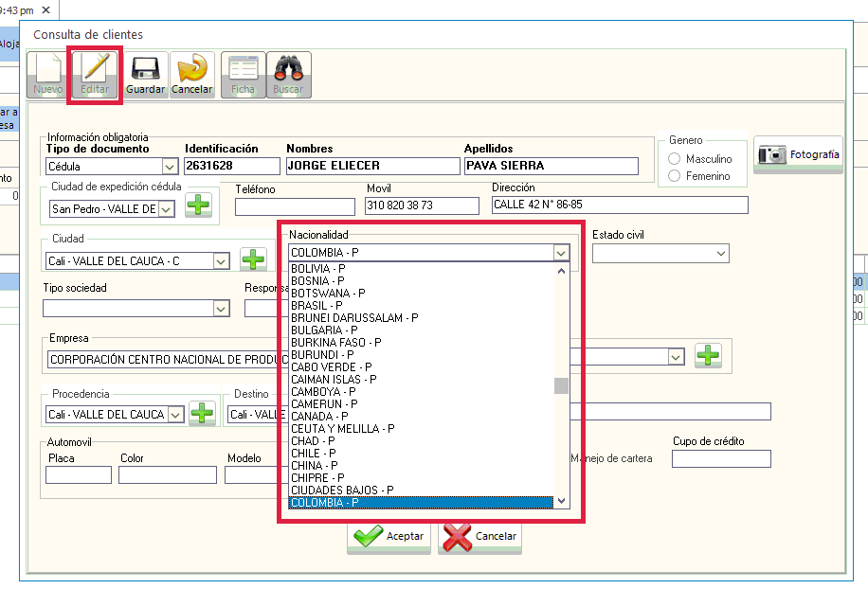Click the Guardar floppy disk icon
868x589 pixels.
[145, 68]
